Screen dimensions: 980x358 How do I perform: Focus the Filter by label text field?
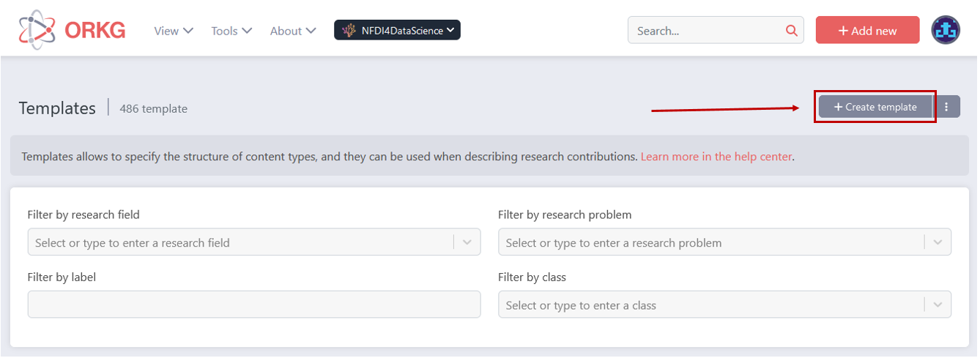click(x=253, y=305)
